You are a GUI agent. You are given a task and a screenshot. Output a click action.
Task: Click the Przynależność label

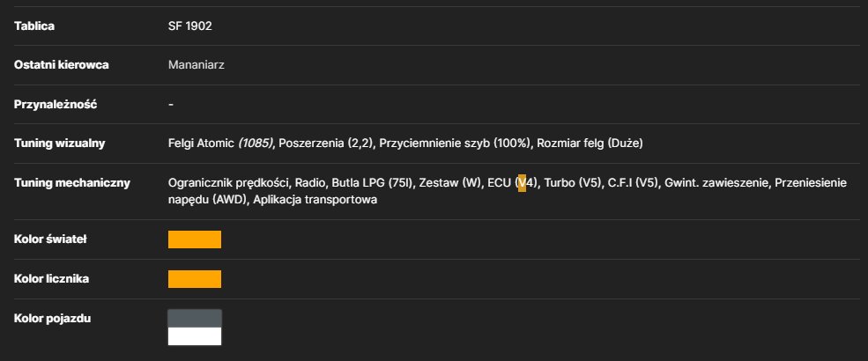[56, 104]
